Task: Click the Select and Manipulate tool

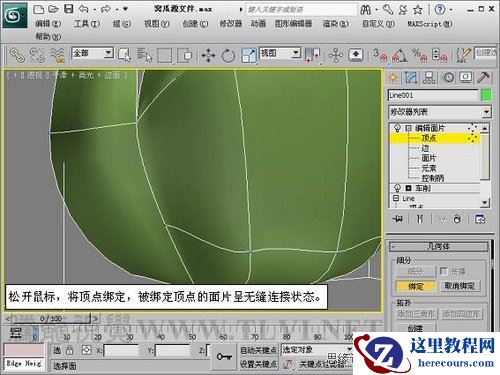Action: (336, 55)
